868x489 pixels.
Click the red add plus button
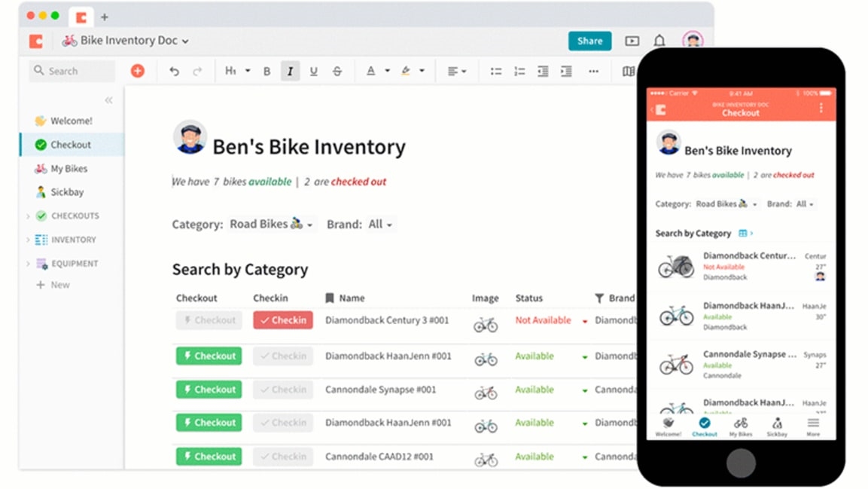pos(138,71)
